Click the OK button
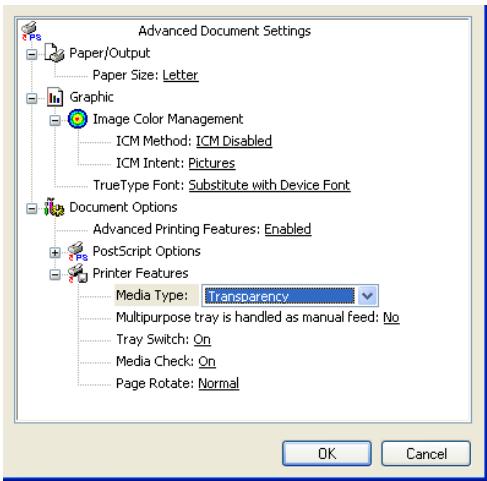 coord(327,453)
